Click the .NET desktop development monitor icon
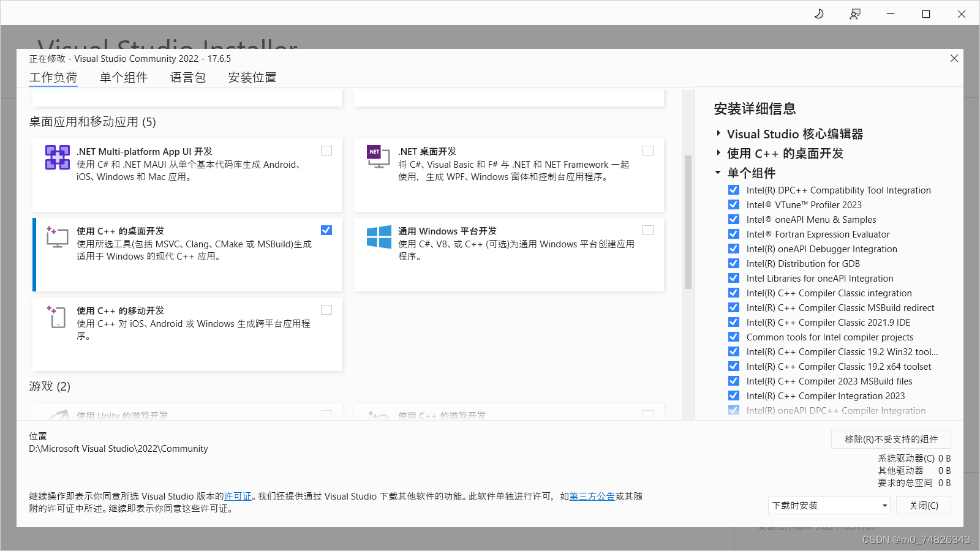The height and width of the screenshot is (551, 980). 379,157
